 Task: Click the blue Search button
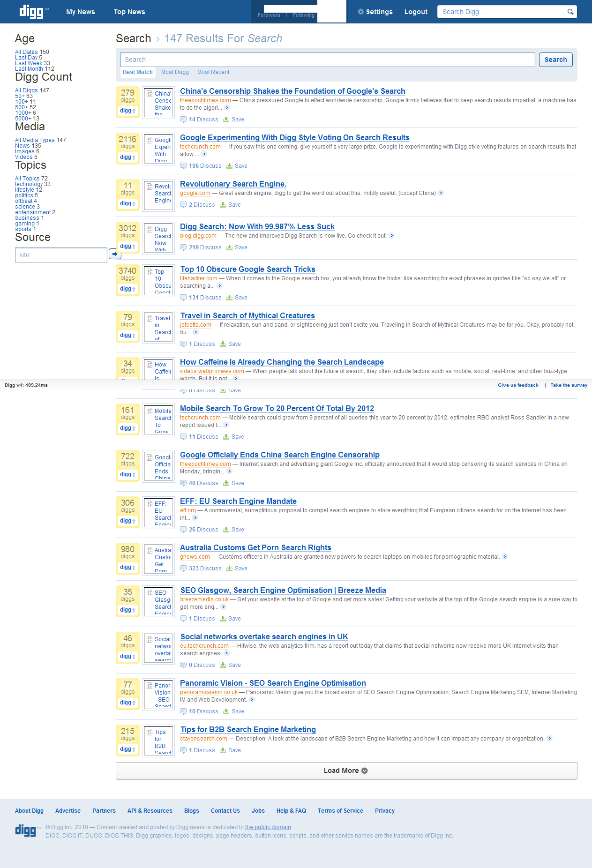pyautogui.click(x=555, y=60)
